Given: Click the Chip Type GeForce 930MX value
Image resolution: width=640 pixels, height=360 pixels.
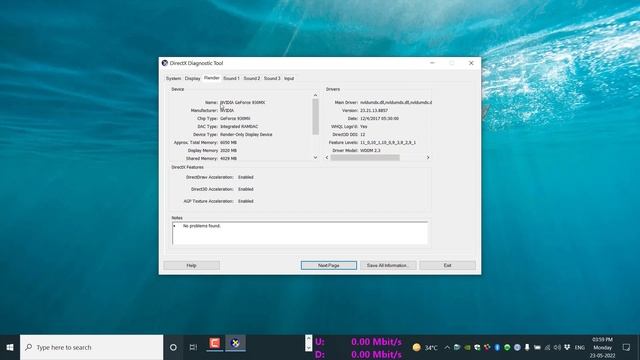Looking at the screenshot, I should tap(235, 118).
